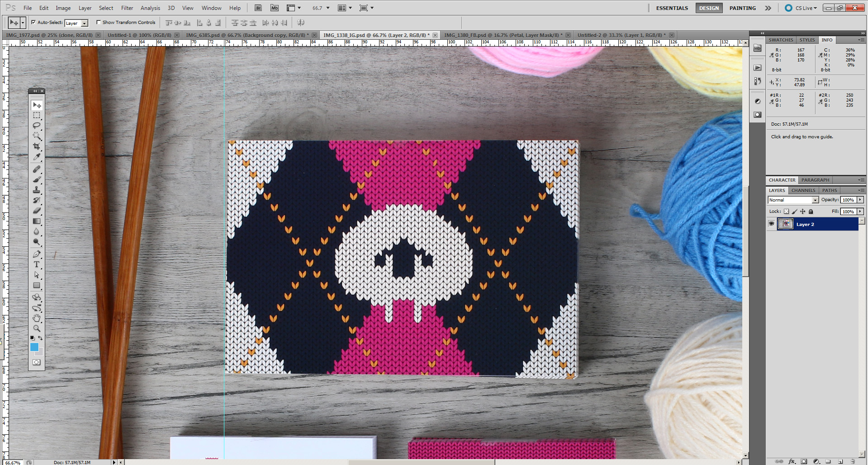Select the Lasso tool

(x=37, y=126)
